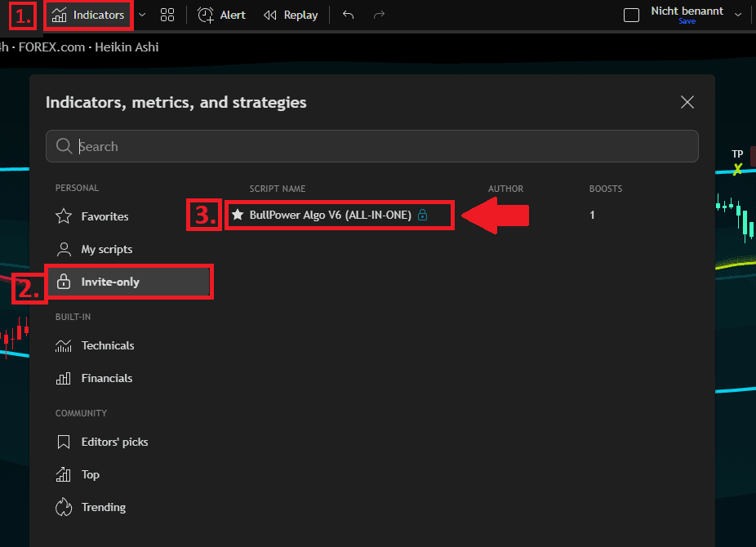Viewport: 756px width, 547px height.
Task: Click the magnifier icon in the search box
Action: tap(64, 146)
